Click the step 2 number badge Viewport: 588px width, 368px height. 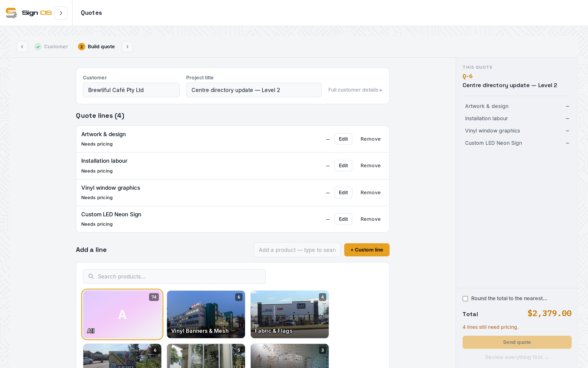(x=81, y=46)
